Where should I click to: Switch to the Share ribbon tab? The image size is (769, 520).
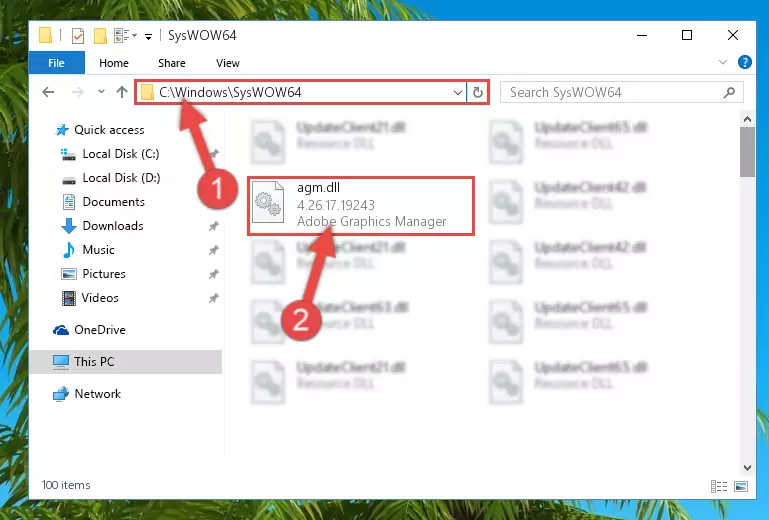pos(172,63)
